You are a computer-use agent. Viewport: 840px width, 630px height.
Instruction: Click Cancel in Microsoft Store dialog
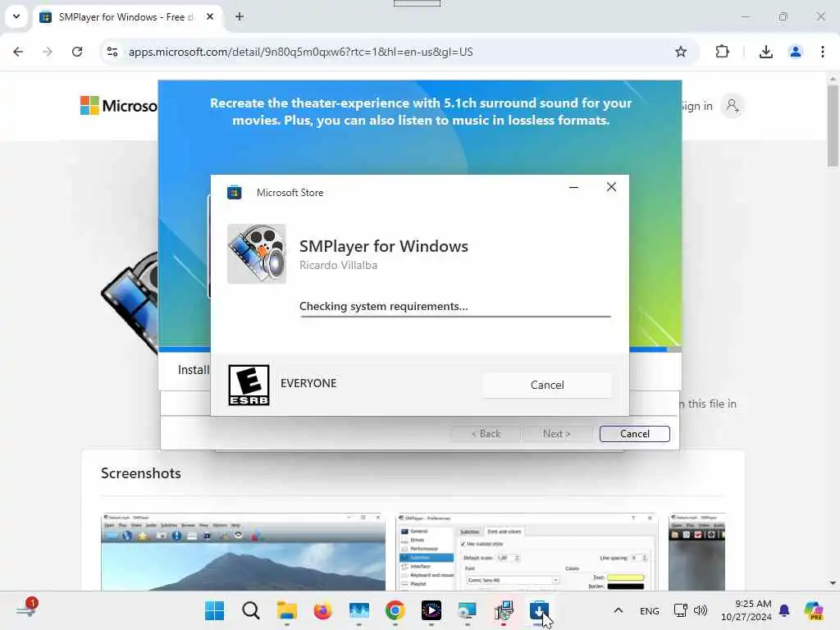[x=547, y=385]
